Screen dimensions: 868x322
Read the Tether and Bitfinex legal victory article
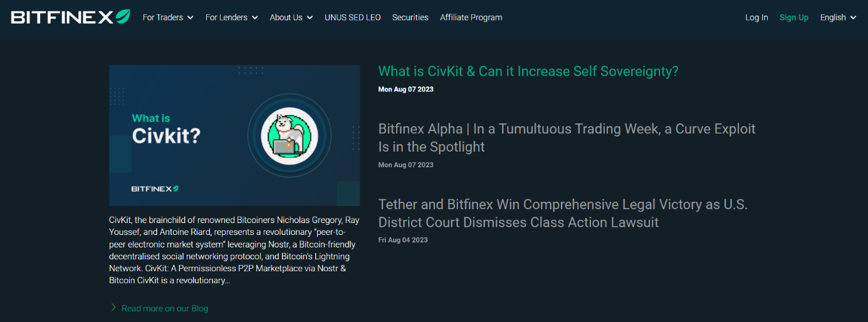pyautogui.click(x=563, y=214)
